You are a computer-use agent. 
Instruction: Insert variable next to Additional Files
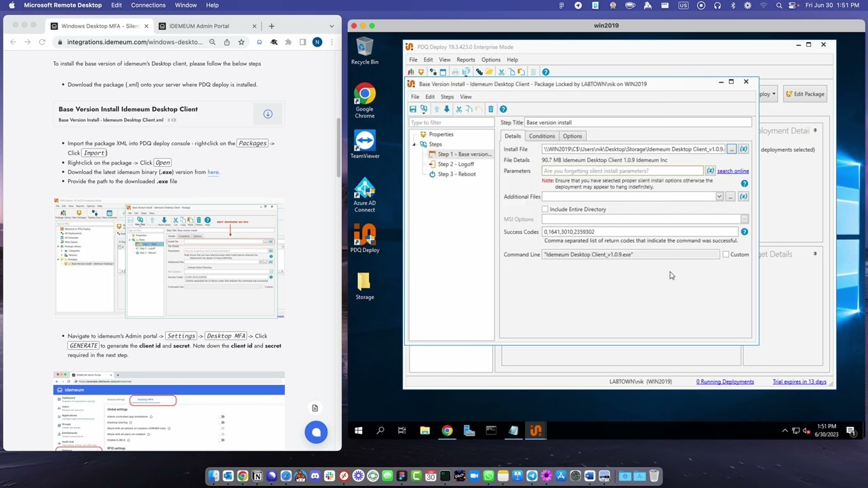(x=743, y=197)
